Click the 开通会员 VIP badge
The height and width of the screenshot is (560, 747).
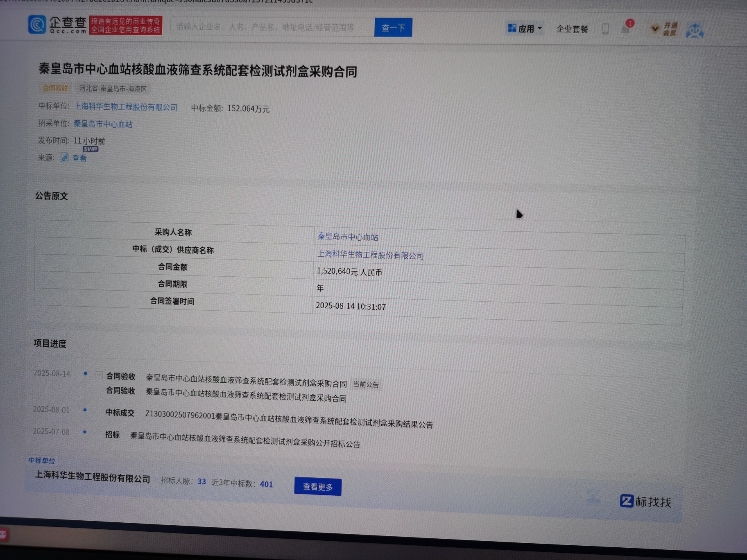(664, 29)
